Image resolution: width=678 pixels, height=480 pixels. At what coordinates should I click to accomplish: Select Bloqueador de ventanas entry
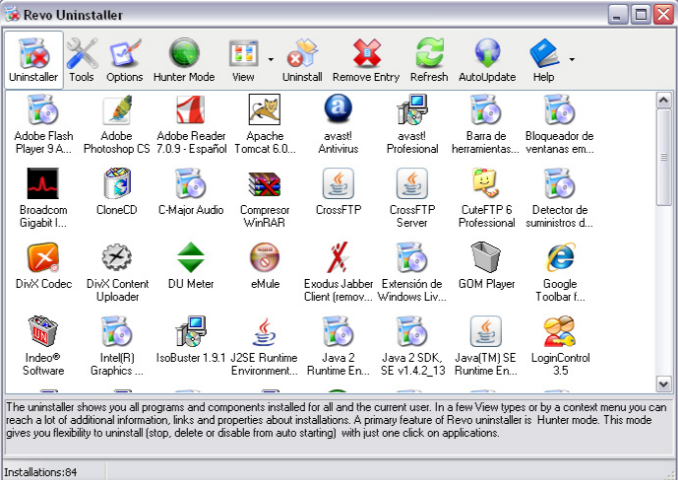point(560,125)
